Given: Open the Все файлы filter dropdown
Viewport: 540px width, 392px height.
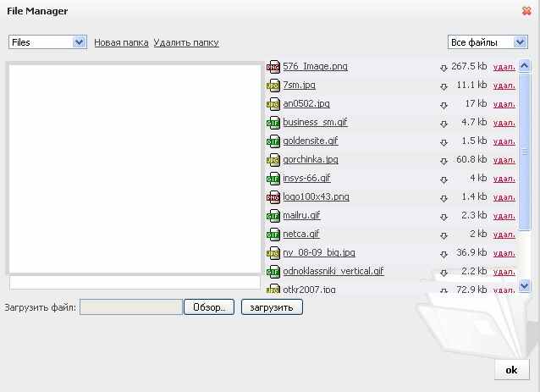Looking at the screenshot, I should click(x=488, y=42).
